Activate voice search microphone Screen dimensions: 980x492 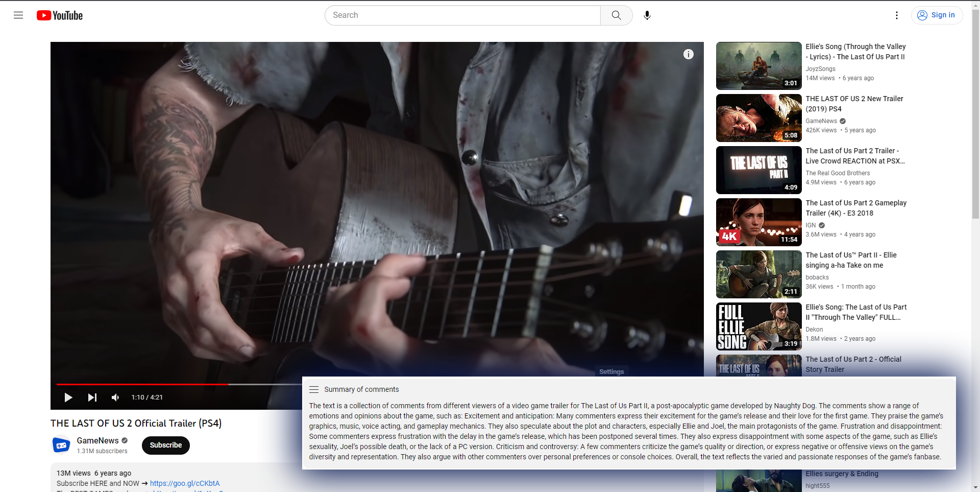click(647, 15)
